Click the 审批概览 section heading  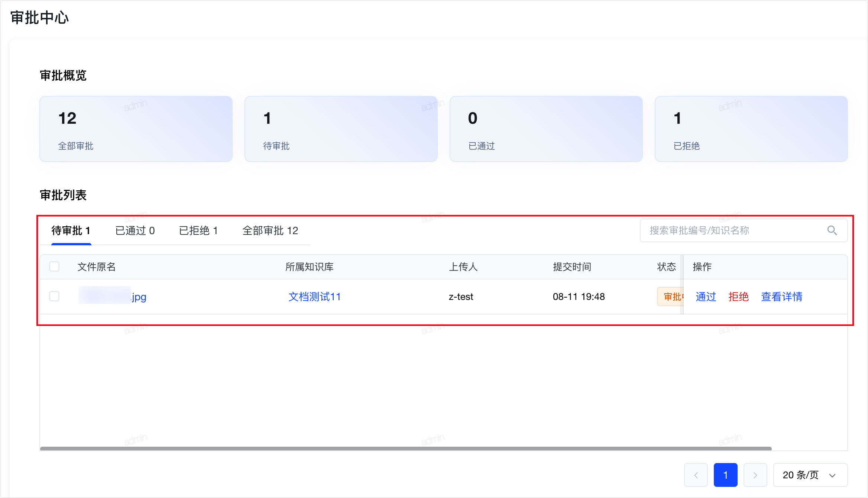tap(63, 75)
